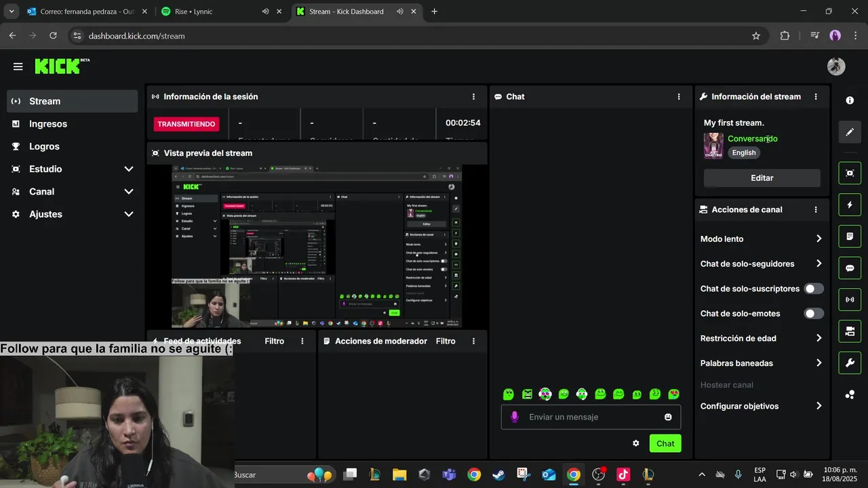Open the options menu of Información de la sesión
Image resolution: width=868 pixels, height=488 pixels.
(473, 97)
